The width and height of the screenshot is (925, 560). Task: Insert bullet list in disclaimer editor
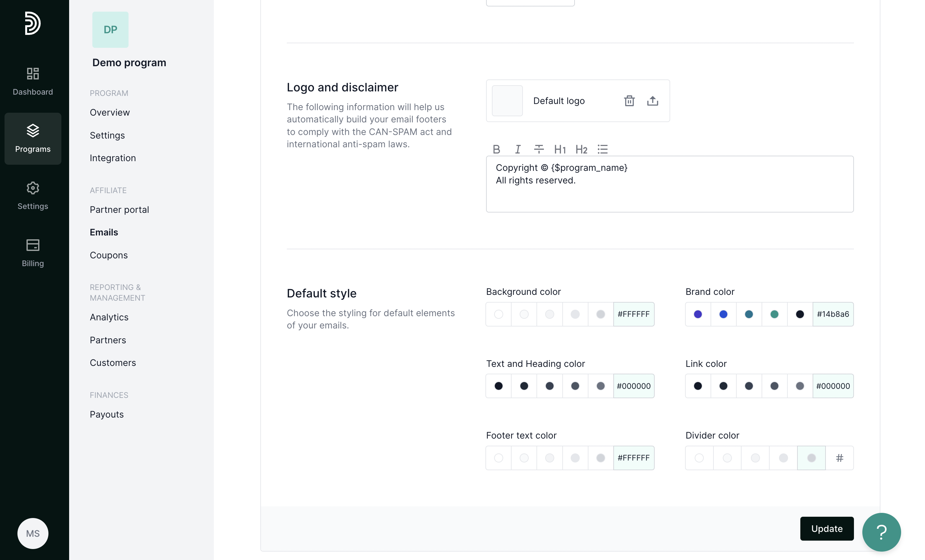point(603,149)
